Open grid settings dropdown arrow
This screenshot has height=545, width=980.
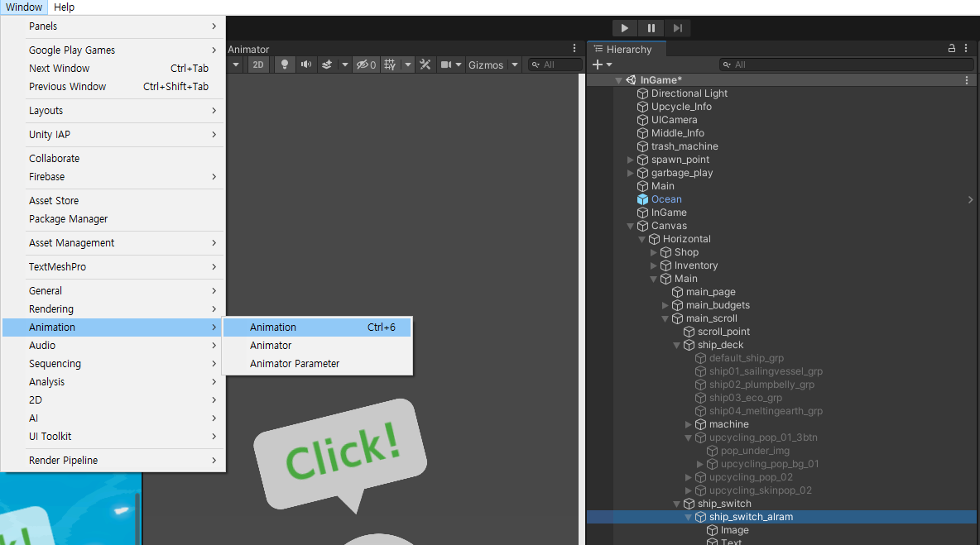tap(408, 65)
